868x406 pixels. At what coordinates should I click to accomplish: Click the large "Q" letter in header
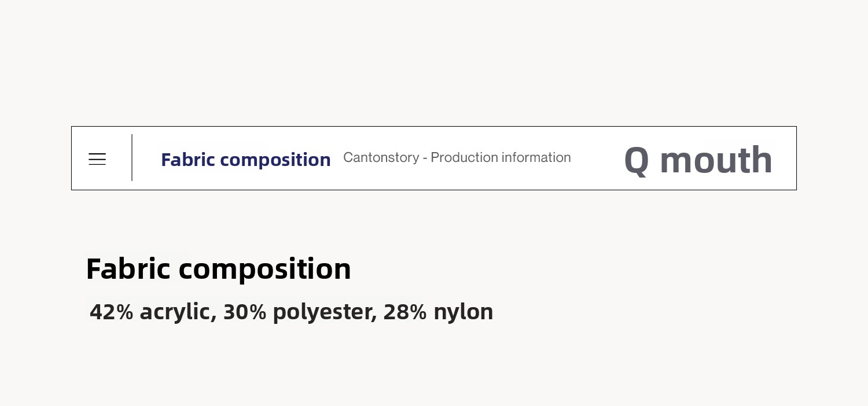click(637, 160)
